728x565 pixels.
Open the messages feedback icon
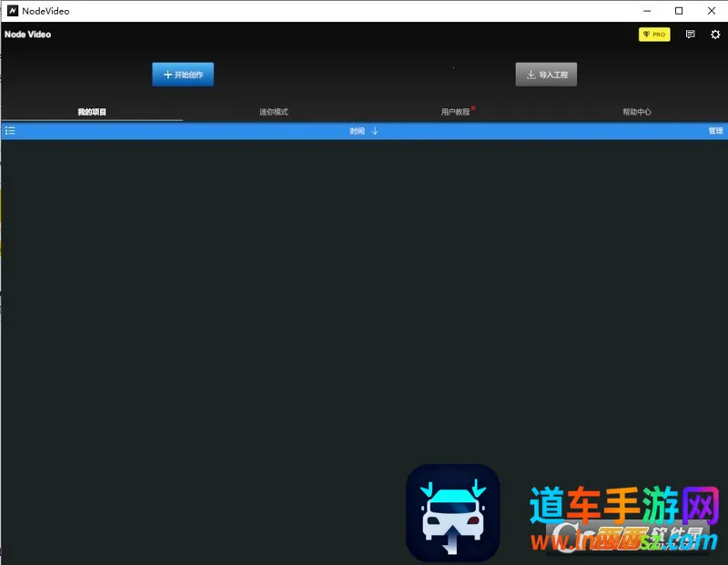(x=690, y=35)
